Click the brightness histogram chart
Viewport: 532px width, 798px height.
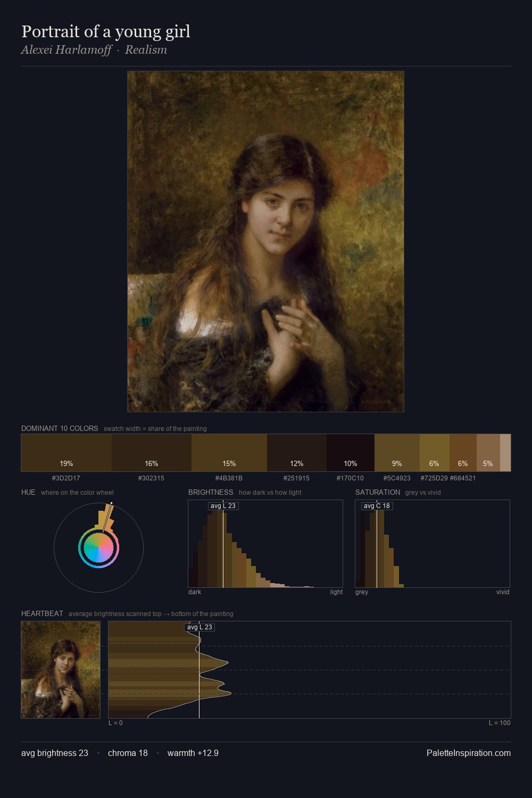coord(265,544)
